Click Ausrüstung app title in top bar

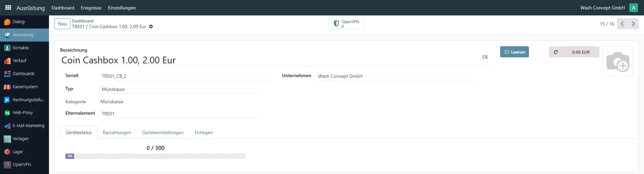pyautogui.click(x=31, y=8)
